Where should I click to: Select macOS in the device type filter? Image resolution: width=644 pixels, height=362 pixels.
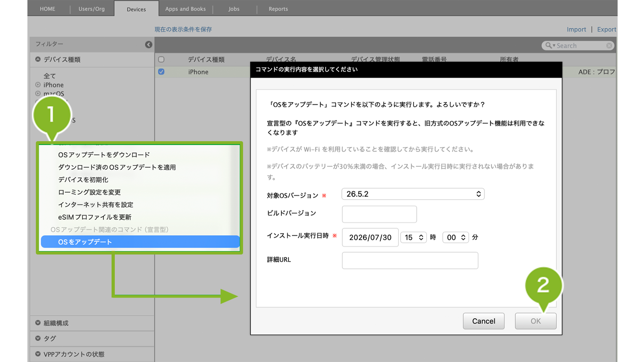click(x=54, y=93)
